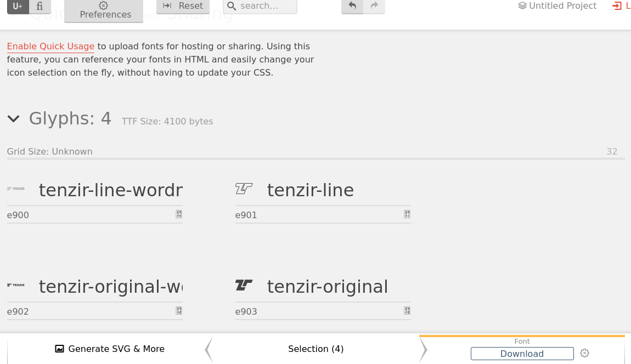Click the tenzir-original-wordmark glyph icon
The image size is (631, 364).
16,285
